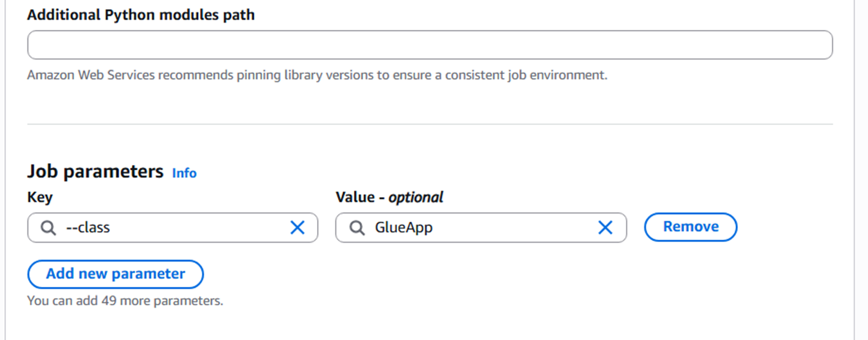868x340 pixels.
Task: Focus the Additional Python modules path field
Action: (x=430, y=45)
